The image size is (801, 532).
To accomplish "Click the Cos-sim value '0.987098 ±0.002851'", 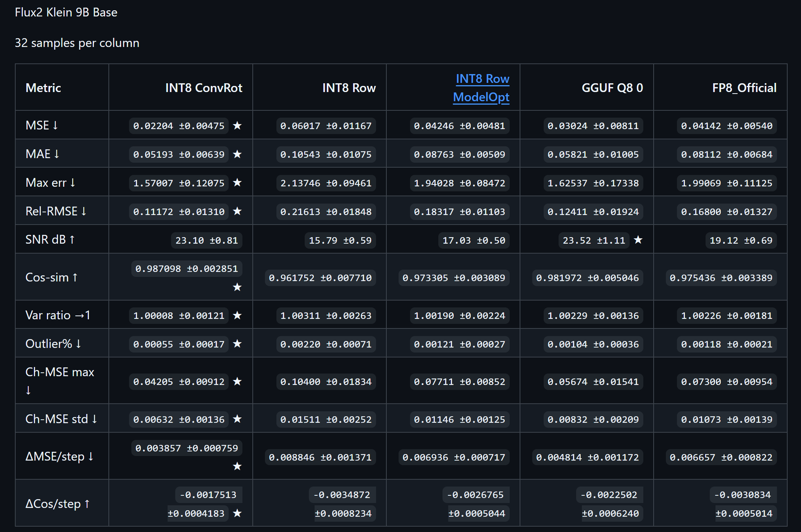I will coord(187,268).
